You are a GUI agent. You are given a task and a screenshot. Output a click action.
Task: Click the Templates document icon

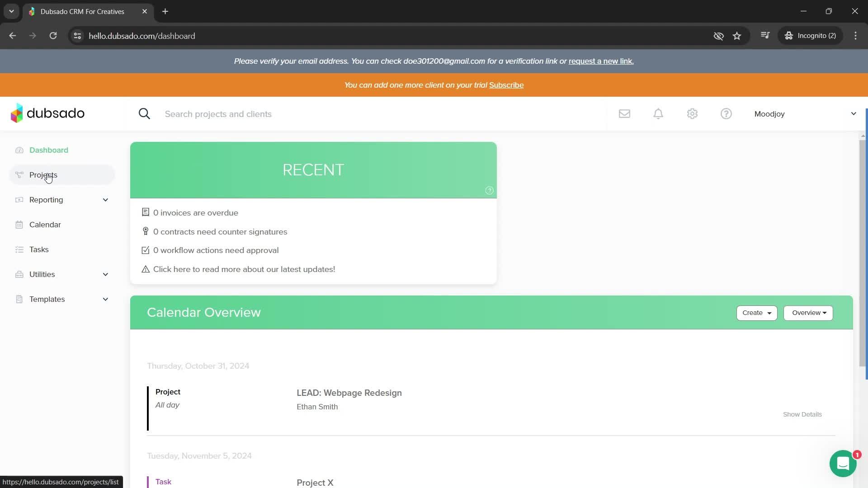point(19,299)
